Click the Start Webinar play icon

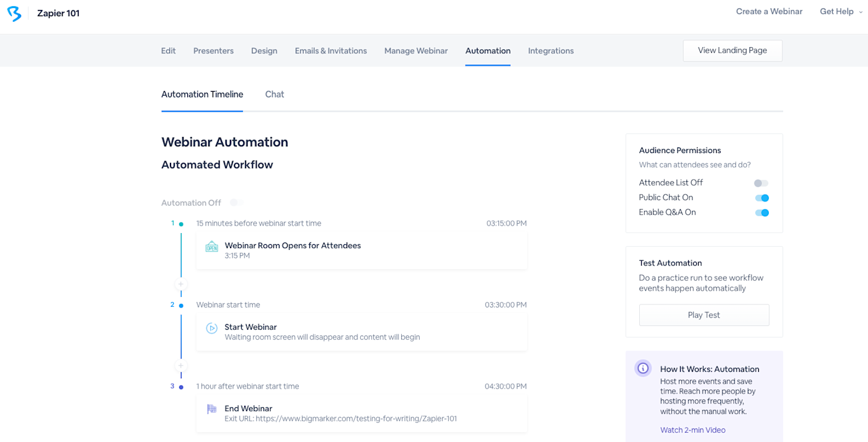point(212,328)
